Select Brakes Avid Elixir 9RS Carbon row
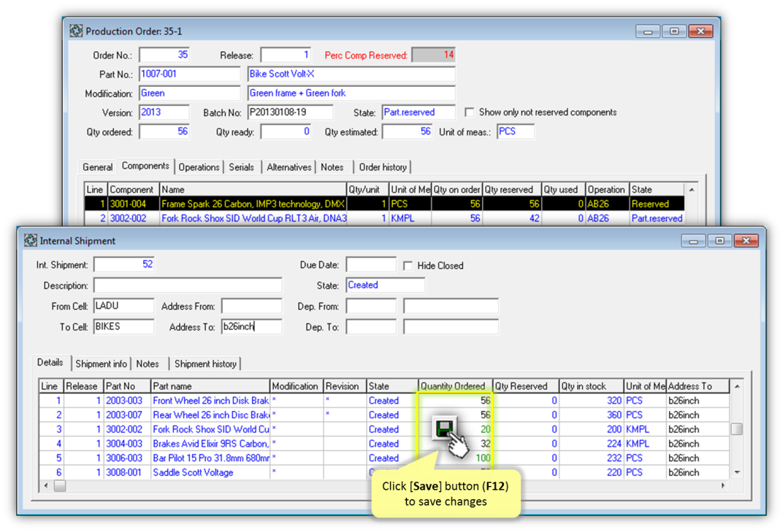 click(x=384, y=444)
